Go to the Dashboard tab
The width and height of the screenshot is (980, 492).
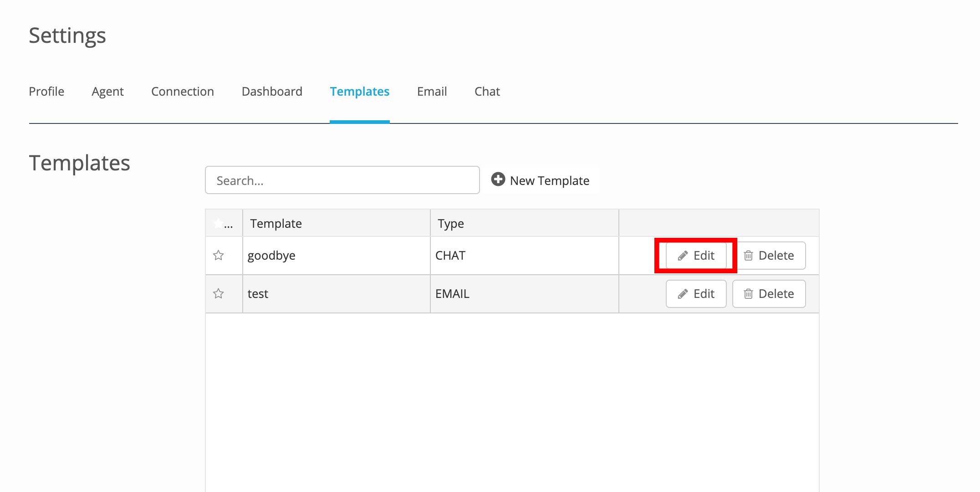[272, 92]
